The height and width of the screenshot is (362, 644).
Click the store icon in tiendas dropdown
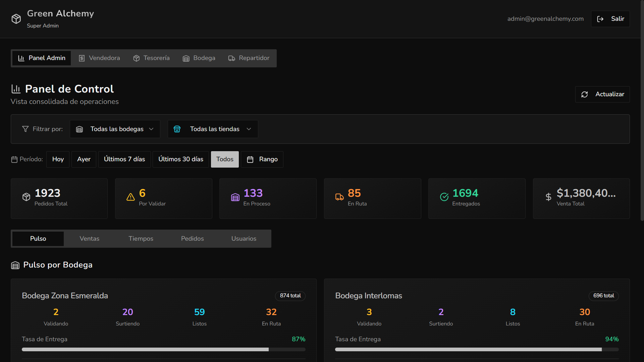pyautogui.click(x=177, y=129)
